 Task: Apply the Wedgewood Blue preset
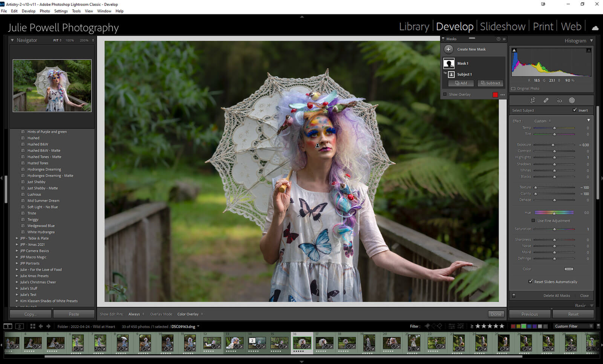[41, 226]
